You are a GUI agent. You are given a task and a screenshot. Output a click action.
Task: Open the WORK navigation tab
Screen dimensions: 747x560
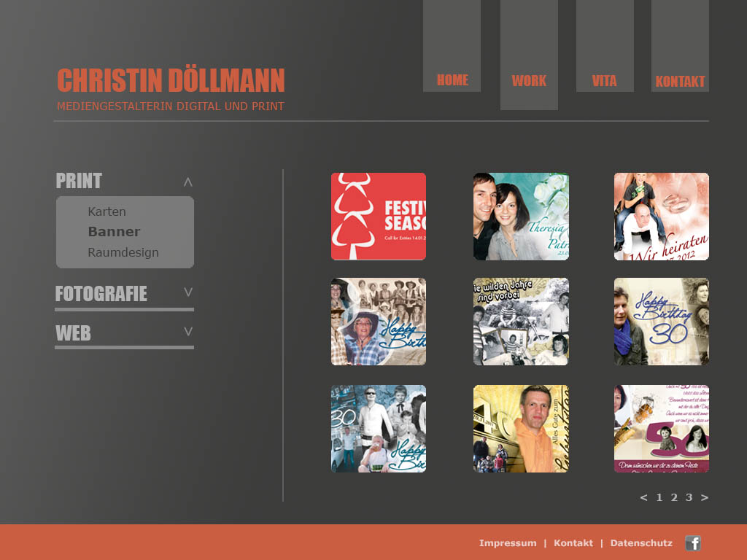pos(529,81)
